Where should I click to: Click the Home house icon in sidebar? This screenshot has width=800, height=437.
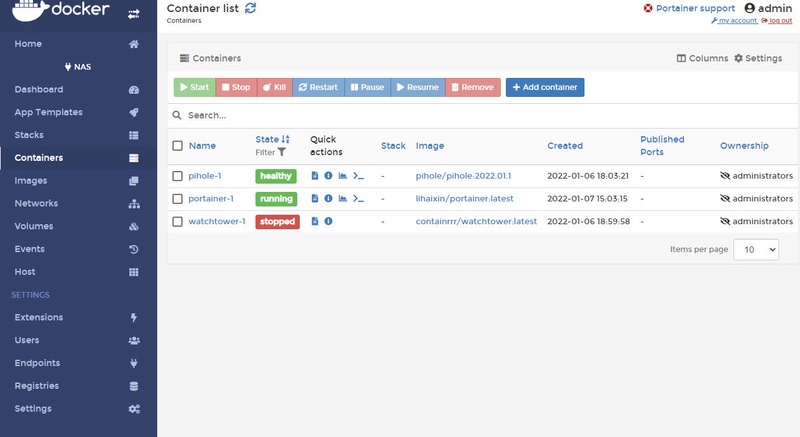click(134, 44)
